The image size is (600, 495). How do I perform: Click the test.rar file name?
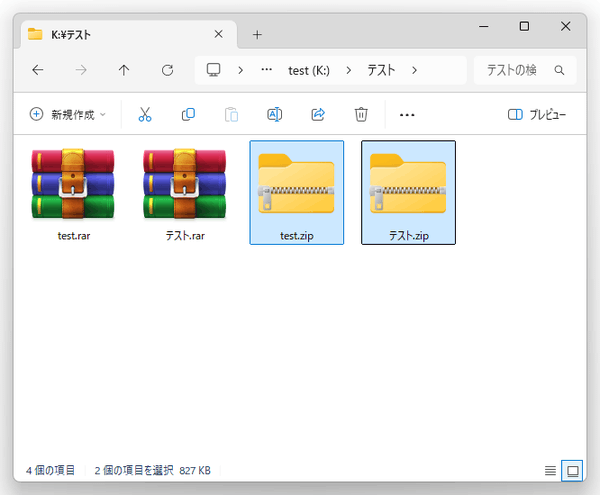[73, 236]
